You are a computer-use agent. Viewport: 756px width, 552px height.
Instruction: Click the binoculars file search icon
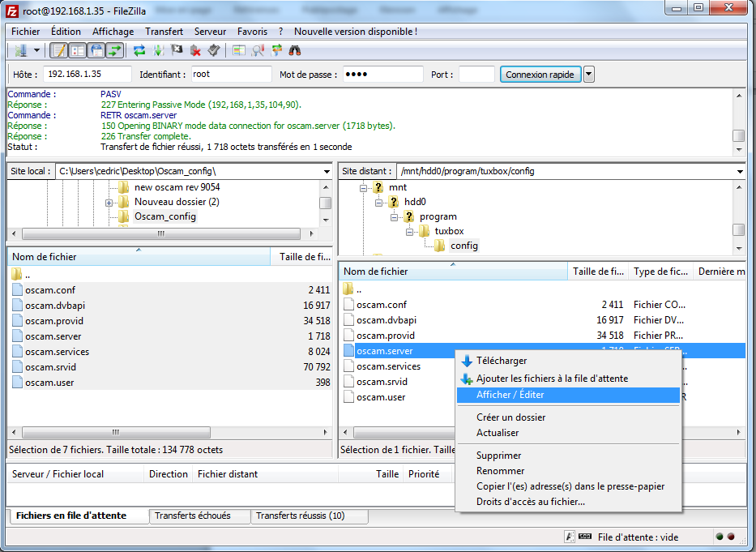(295, 50)
